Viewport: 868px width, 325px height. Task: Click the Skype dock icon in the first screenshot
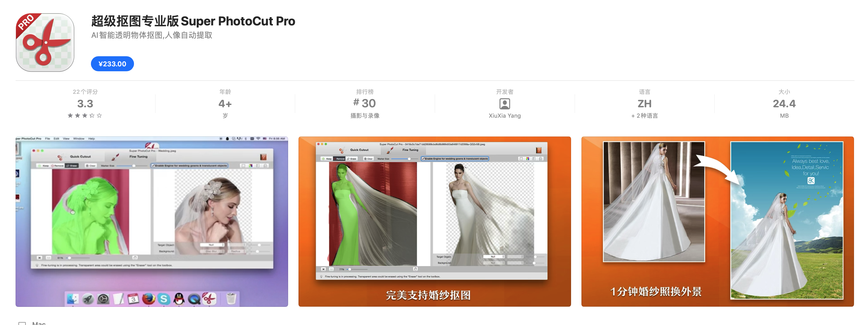point(164,299)
